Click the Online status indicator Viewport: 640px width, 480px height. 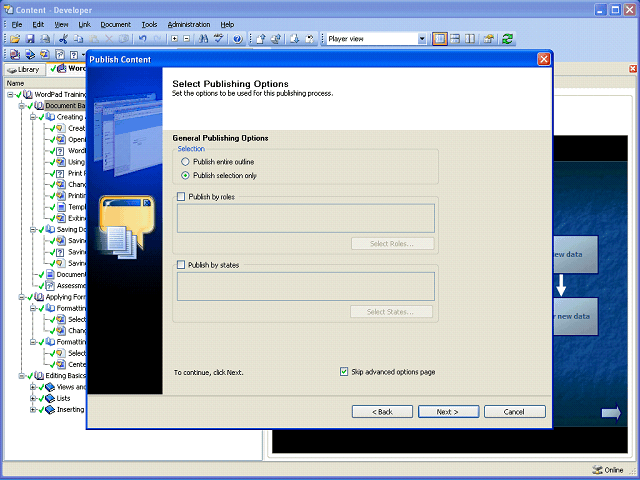click(608, 470)
